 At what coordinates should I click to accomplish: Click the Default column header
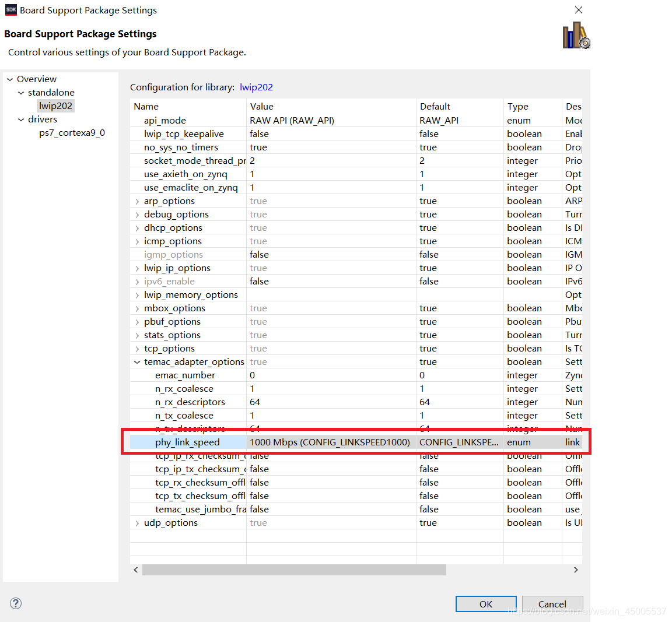[460, 106]
